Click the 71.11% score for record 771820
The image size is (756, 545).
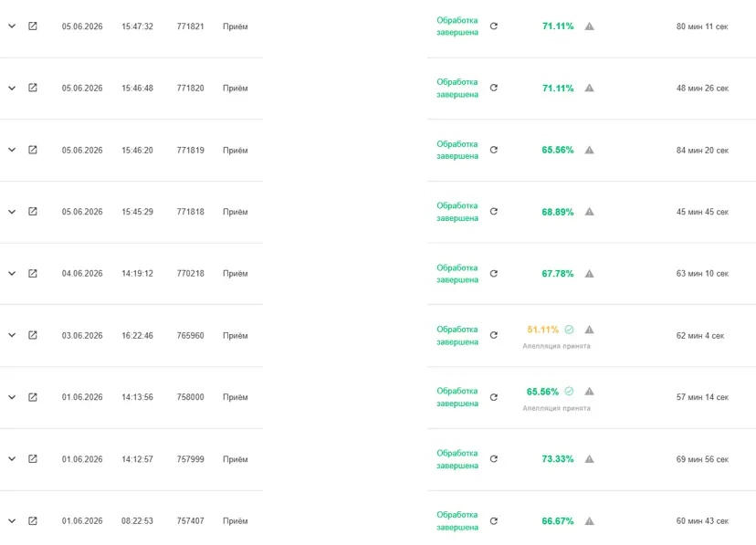(558, 89)
